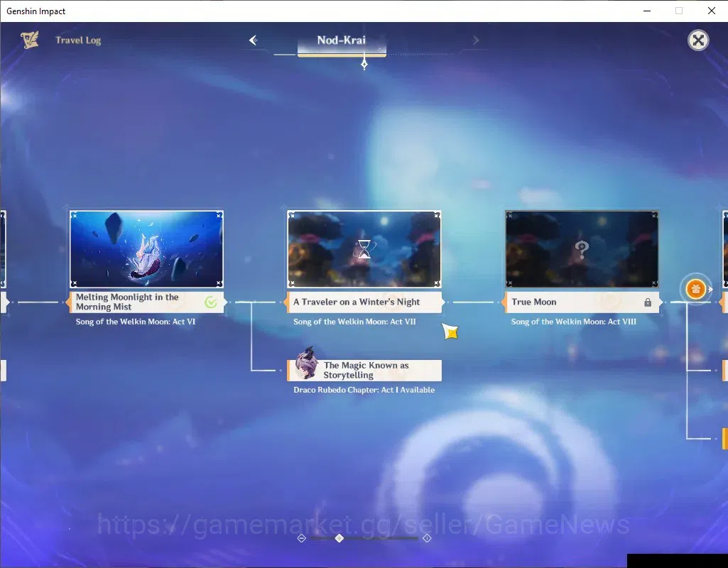Screen dimensions: 728x568
Task: Click the diamond marker below Nod-Krai tab
Action: click(x=364, y=65)
